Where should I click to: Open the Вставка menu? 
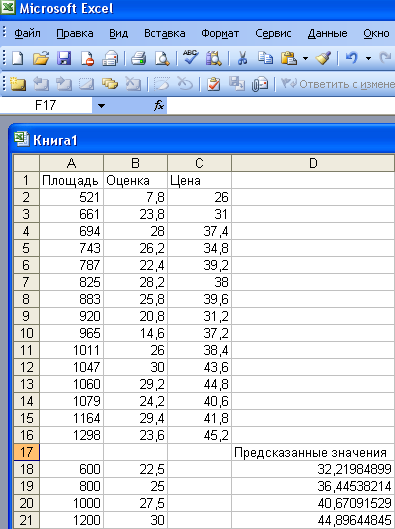(x=165, y=33)
